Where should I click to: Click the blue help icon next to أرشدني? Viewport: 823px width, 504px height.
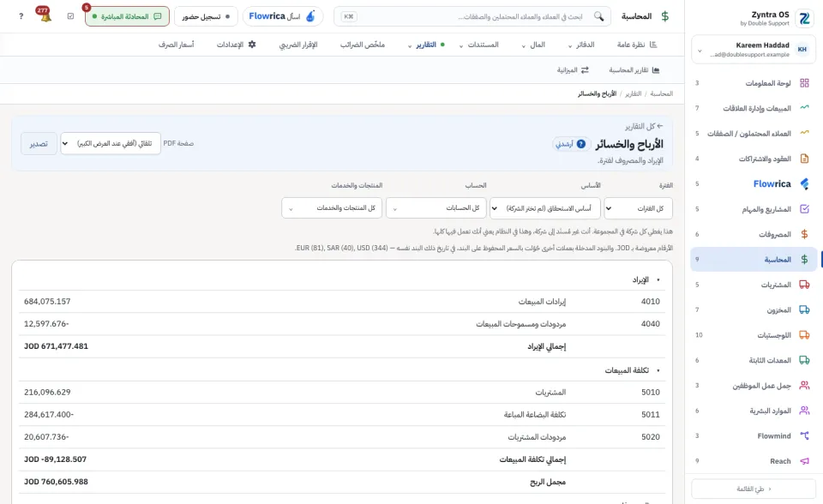click(x=581, y=144)
